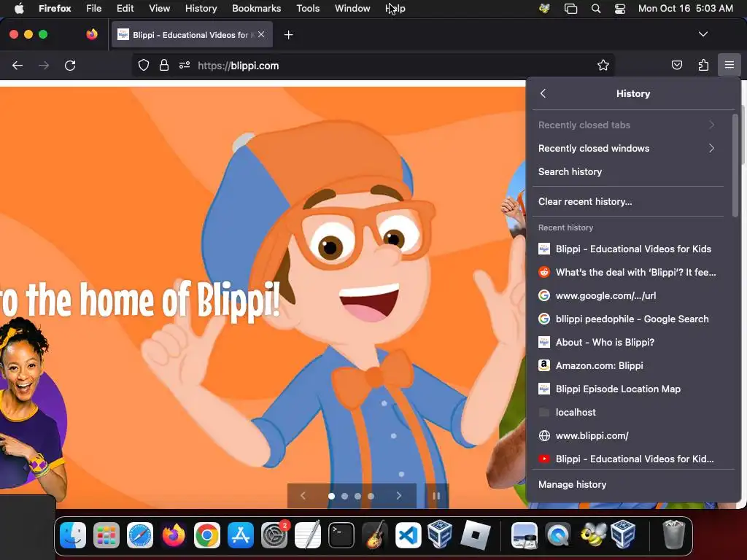Launch Visual Studio Code from the Dock
This screenshot has height=560, width=747.
point(409,534)
